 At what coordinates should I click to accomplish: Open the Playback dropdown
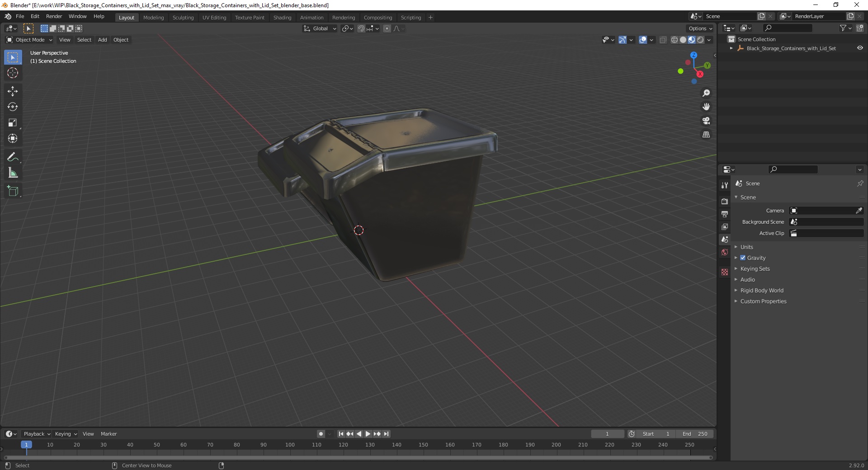coord(37,434)
